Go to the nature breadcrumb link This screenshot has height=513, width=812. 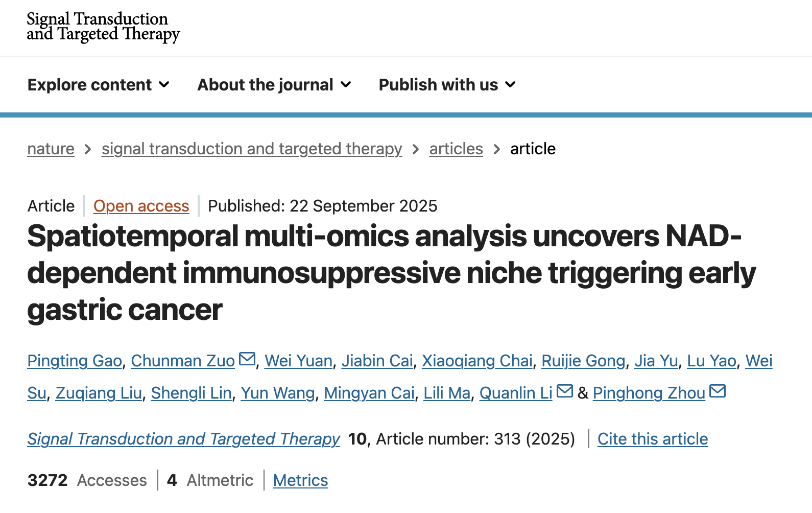click(x=51, y=149)
